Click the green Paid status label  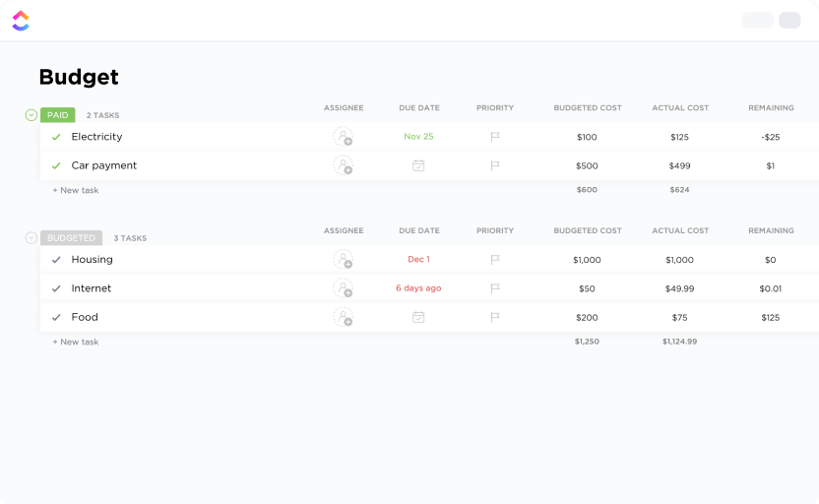pyautogui.click(x=58, y=115)
